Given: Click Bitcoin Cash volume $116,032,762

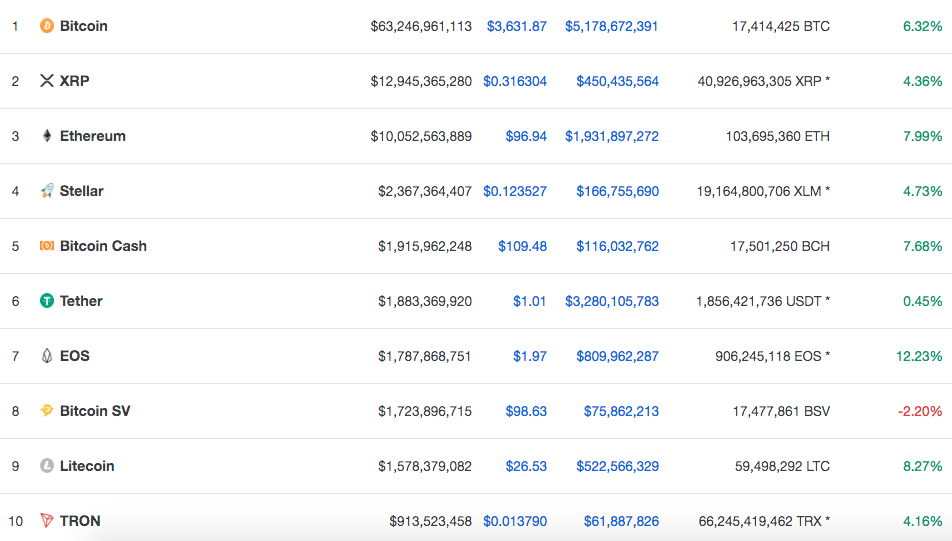Looking at the screenshot, I should [x=617, y=247].
